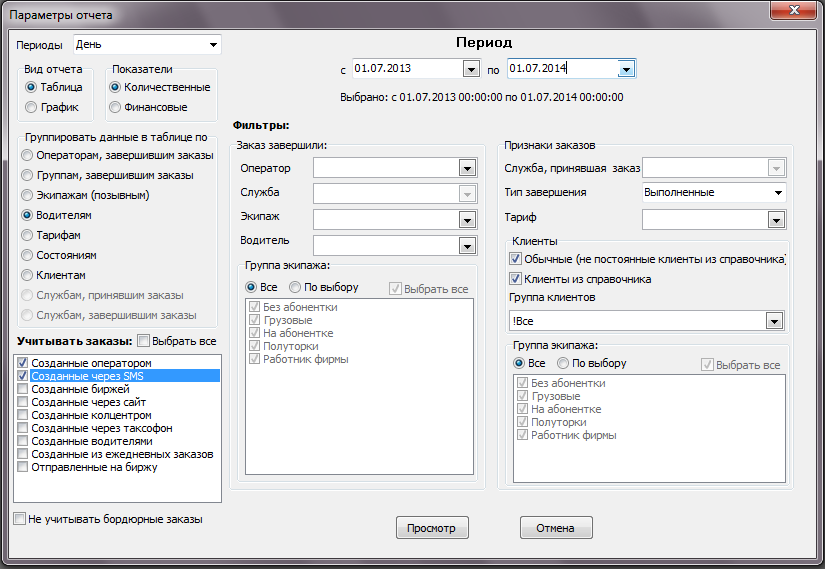Click the start date input field

click(405, 69)
